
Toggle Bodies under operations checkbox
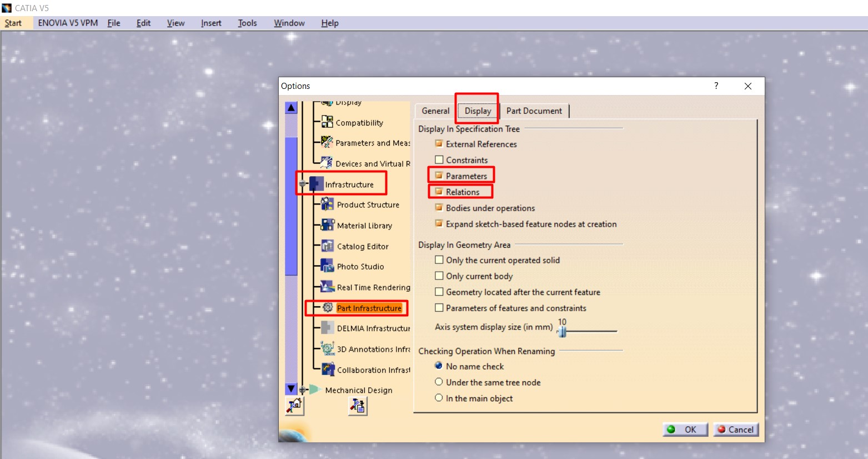pos(439,207)
